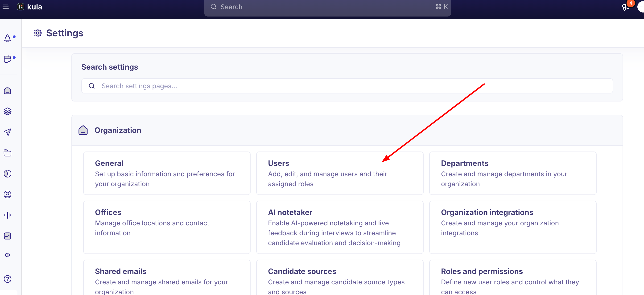The image size is (644, 295).
Task: Open the layers stack icon in the sidebar
Action: tap(8, 111)
